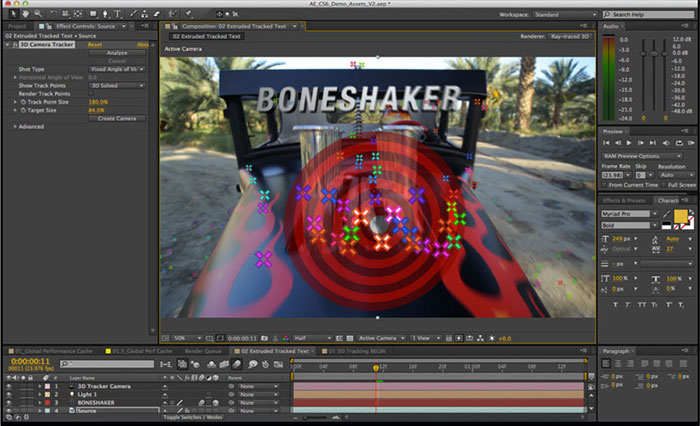Image resolution: width=700 pixels, height=426 pixels.
Task: Open the Workspace Standard dropdown
Action: (564, 15)
